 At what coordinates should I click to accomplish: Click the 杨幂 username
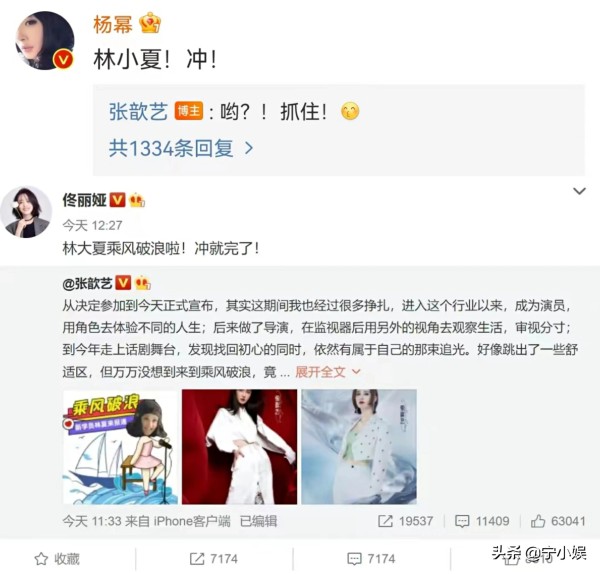(x=113, y=24)
